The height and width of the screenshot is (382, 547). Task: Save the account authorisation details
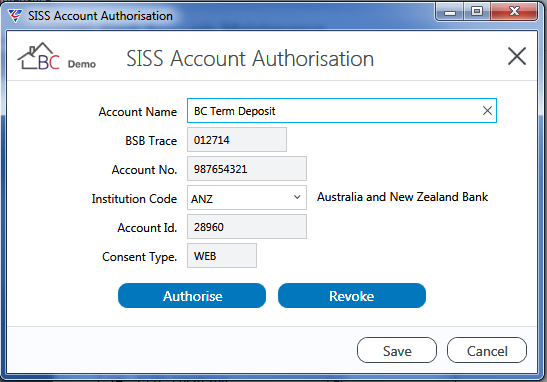[397, 350]
